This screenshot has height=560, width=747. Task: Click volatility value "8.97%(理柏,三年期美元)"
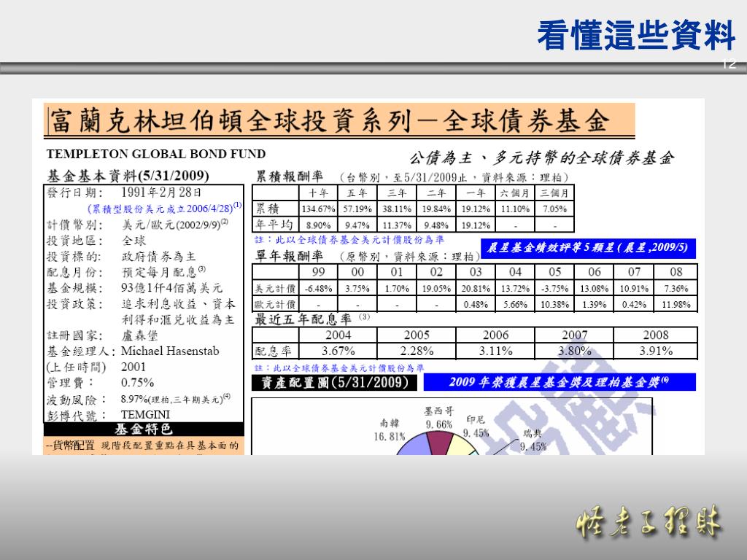[x=172, y=399]
